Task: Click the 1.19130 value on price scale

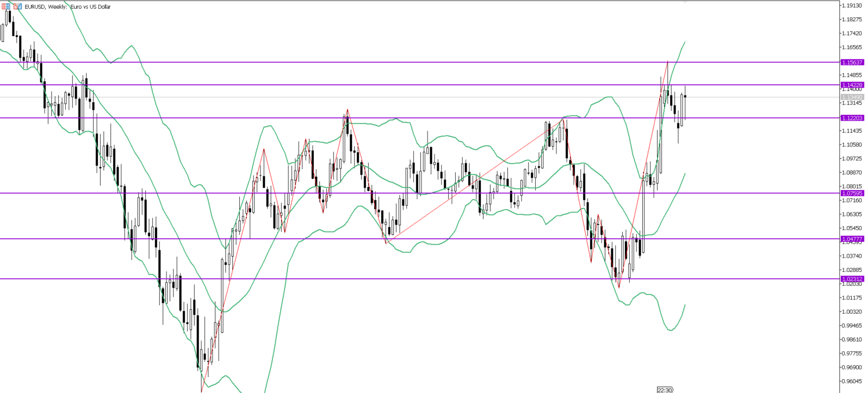Action: point(852,5)
